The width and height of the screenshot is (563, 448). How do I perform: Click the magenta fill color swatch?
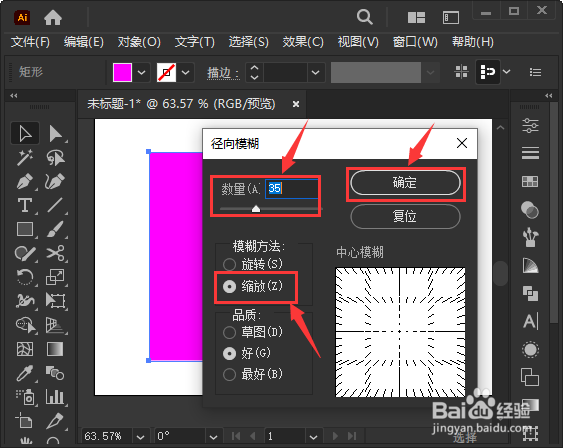point(122,73)
